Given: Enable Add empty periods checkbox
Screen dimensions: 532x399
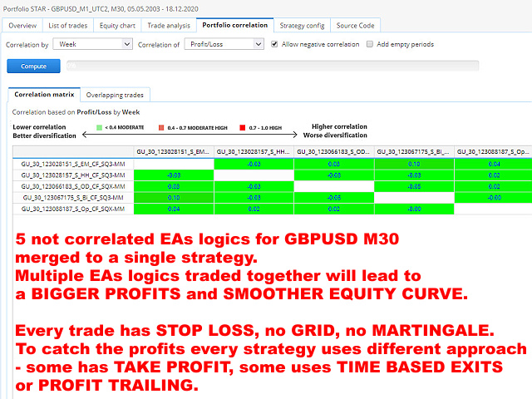Looking at the screenshot, I should (370, 44).
